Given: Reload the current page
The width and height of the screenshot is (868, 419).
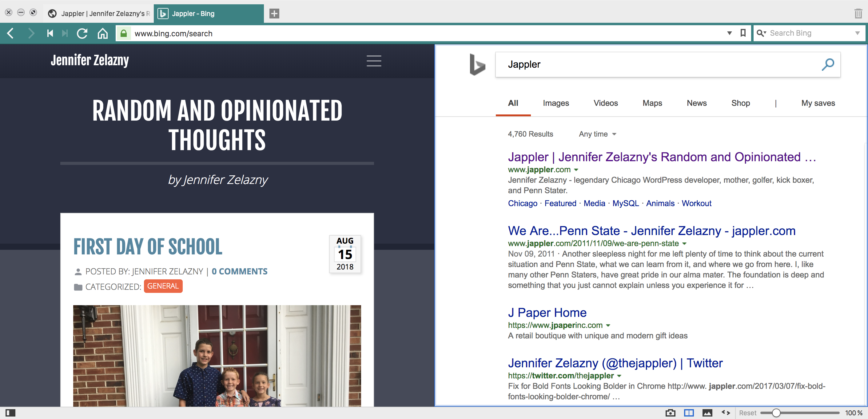Looking at the screenshot, I should (x=82, y=33).
